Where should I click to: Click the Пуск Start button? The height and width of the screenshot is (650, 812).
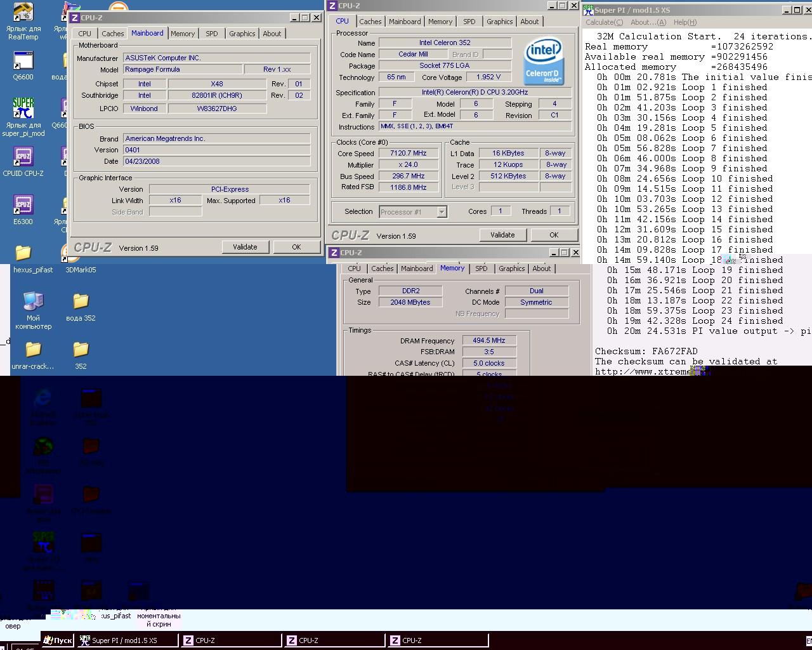pos(58,640)
